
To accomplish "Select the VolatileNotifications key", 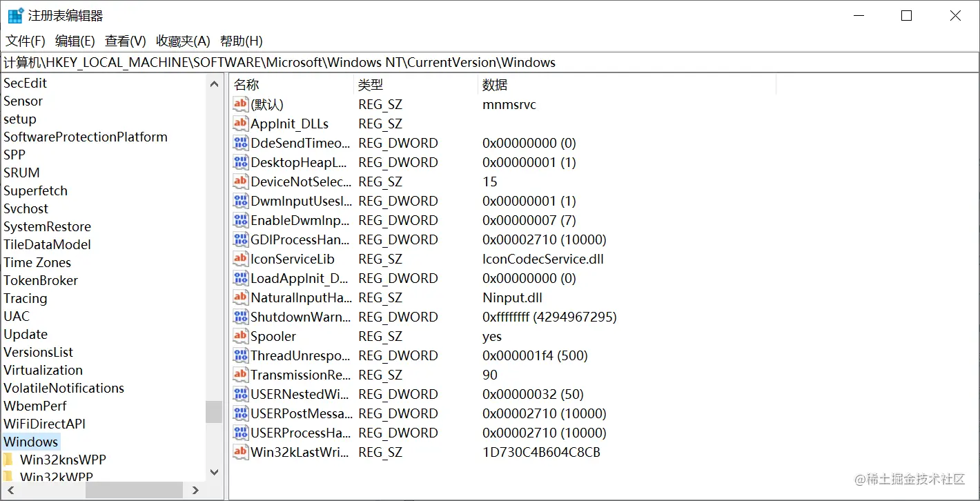I will pyautogui.click(x=64, y=388).
